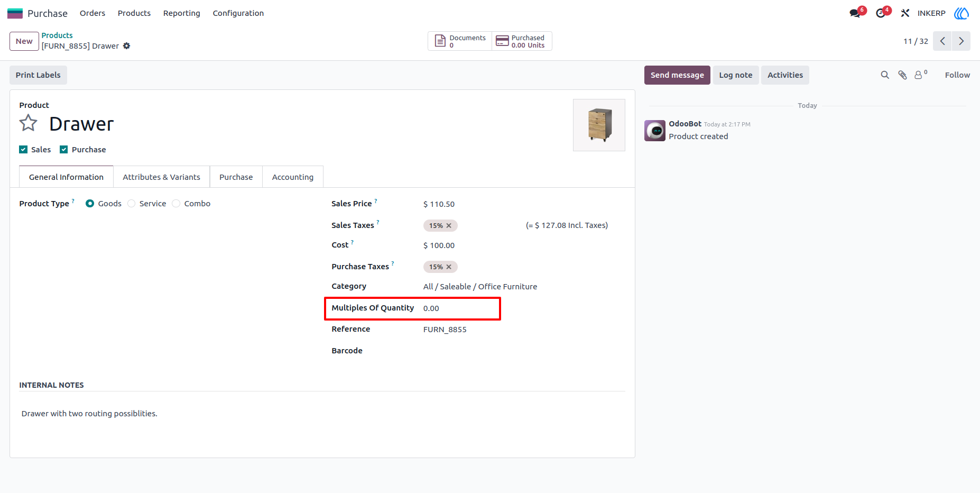Switch to Attributes & Variants tab

point(162,177)
